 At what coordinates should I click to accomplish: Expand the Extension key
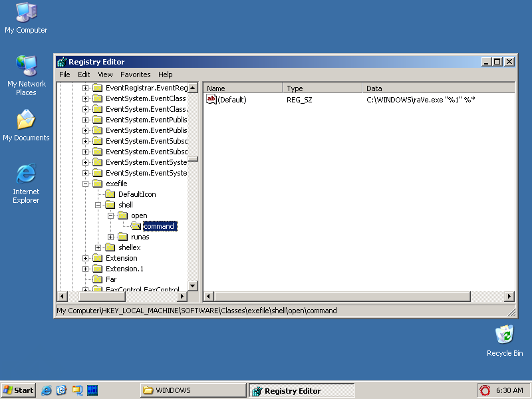click(x=85, y=258)
